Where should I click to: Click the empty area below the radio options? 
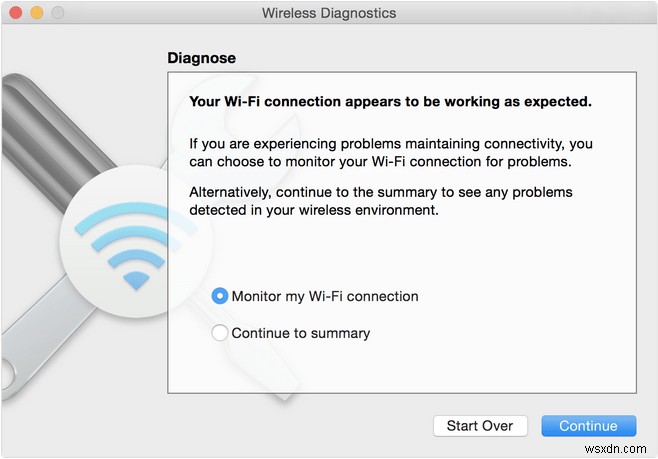(x=400, y=370)
